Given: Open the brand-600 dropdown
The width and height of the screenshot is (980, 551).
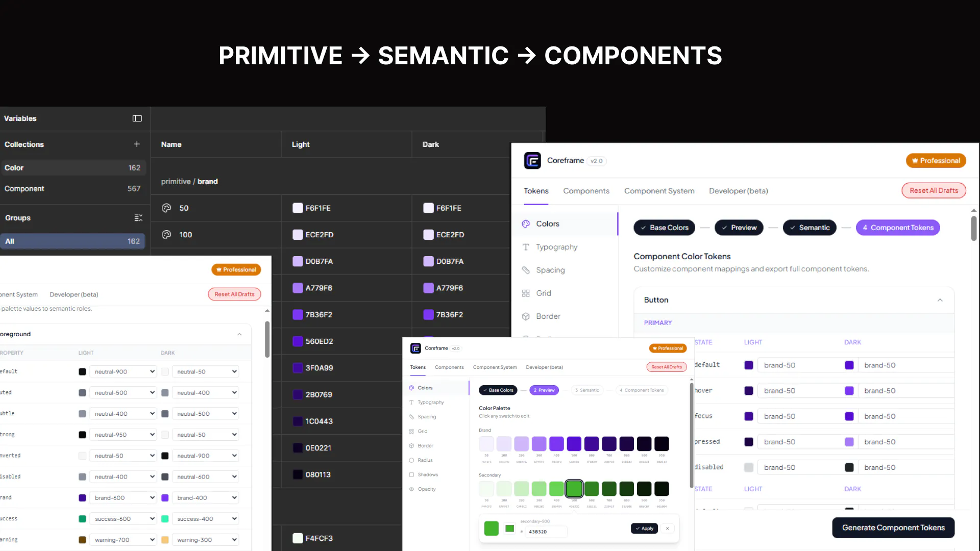Looking at the screenshot, I should (x=122, y=498).
